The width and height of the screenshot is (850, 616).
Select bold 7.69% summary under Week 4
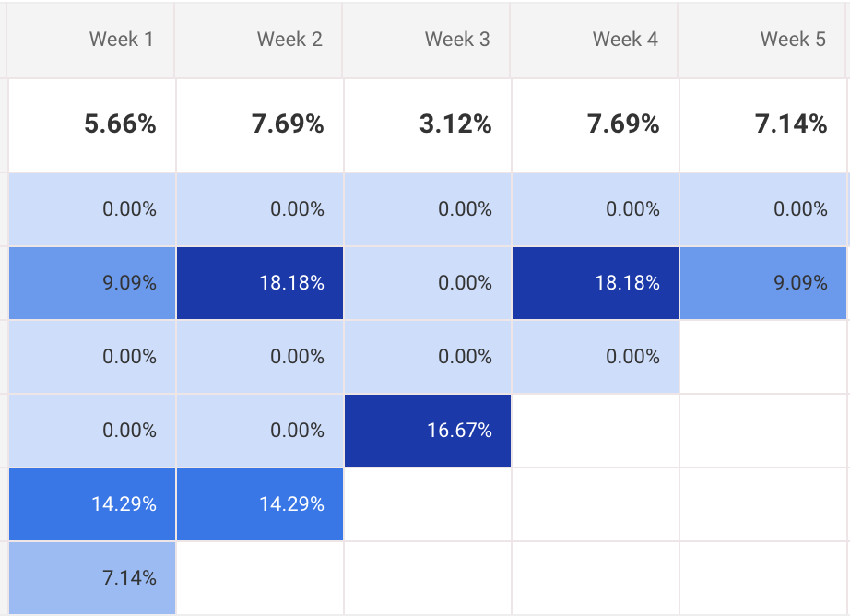point(623,125)
